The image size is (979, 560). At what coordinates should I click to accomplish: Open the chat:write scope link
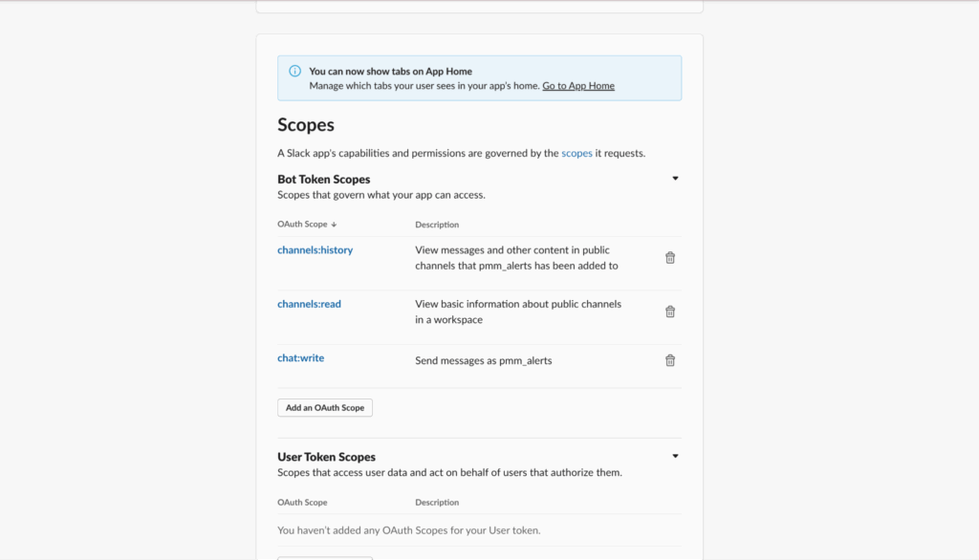[300, 357]
